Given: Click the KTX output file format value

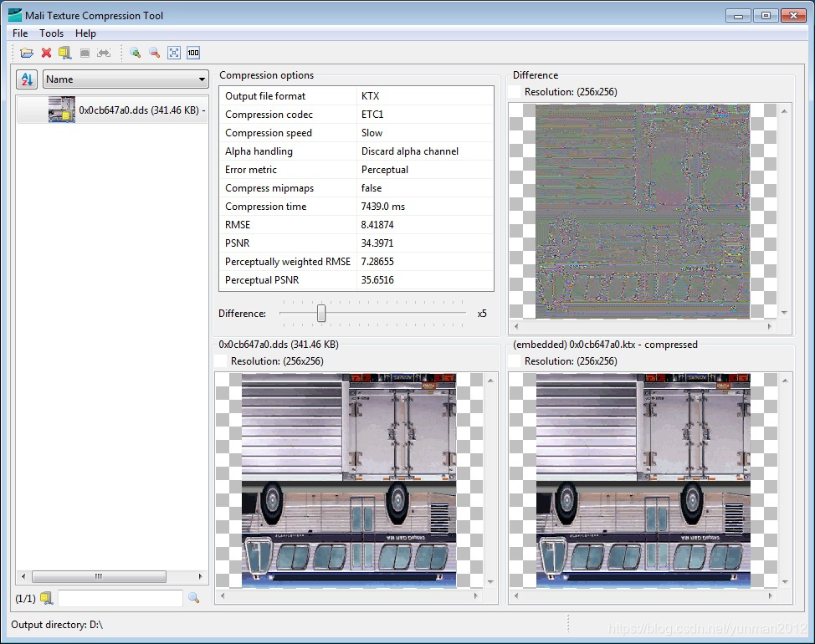Looking at the screenshot, I should [370, 96].
